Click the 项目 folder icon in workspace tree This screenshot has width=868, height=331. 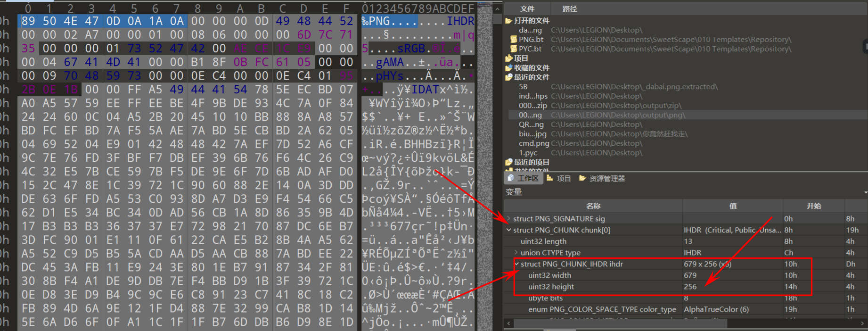(508, 58)
